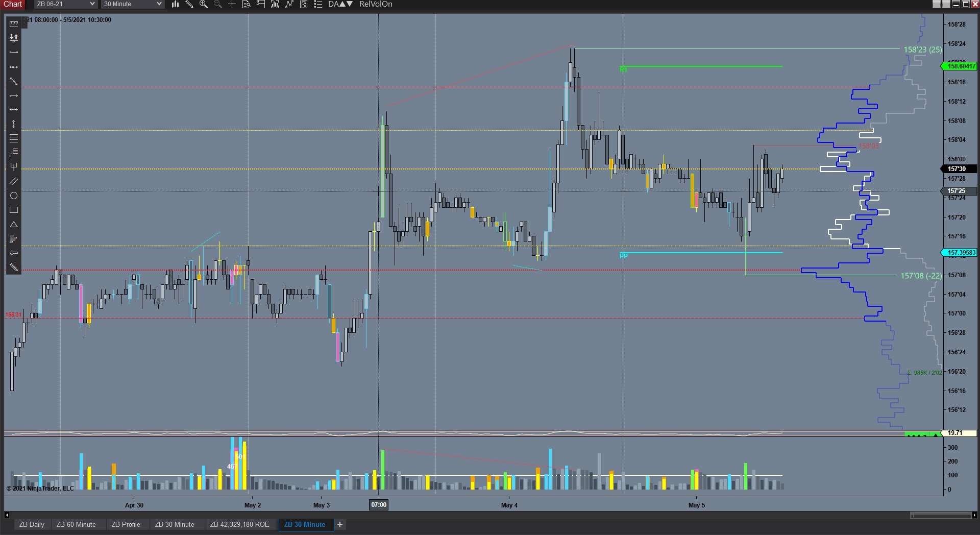Click the 158'23 (25) level label
Viewport: 980px width, 535px height.
pos(923,50)
